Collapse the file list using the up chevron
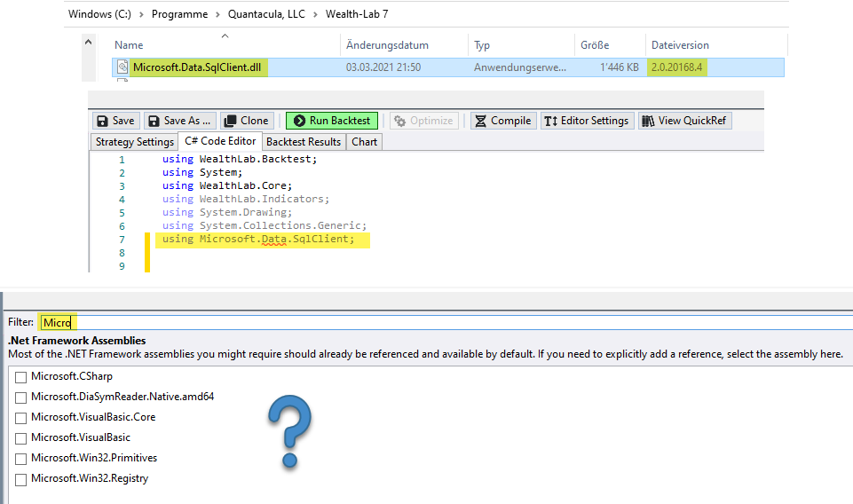 [88, 42]
